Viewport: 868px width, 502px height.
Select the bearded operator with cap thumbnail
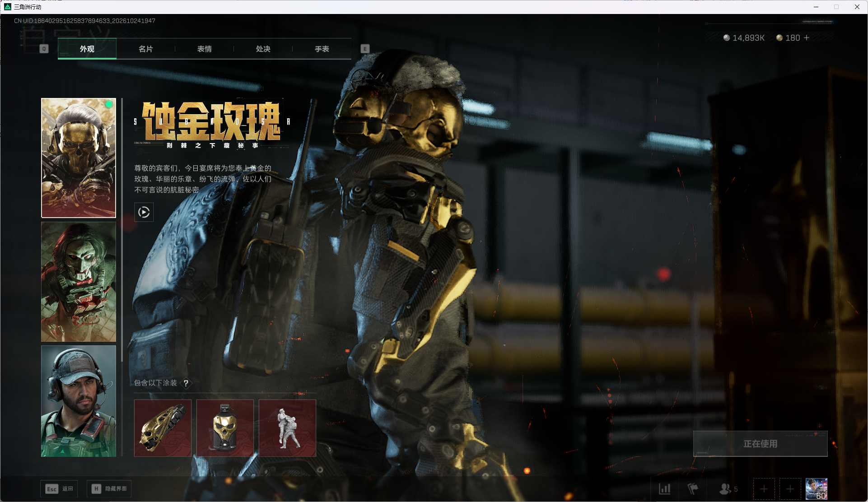pos(79,401)
